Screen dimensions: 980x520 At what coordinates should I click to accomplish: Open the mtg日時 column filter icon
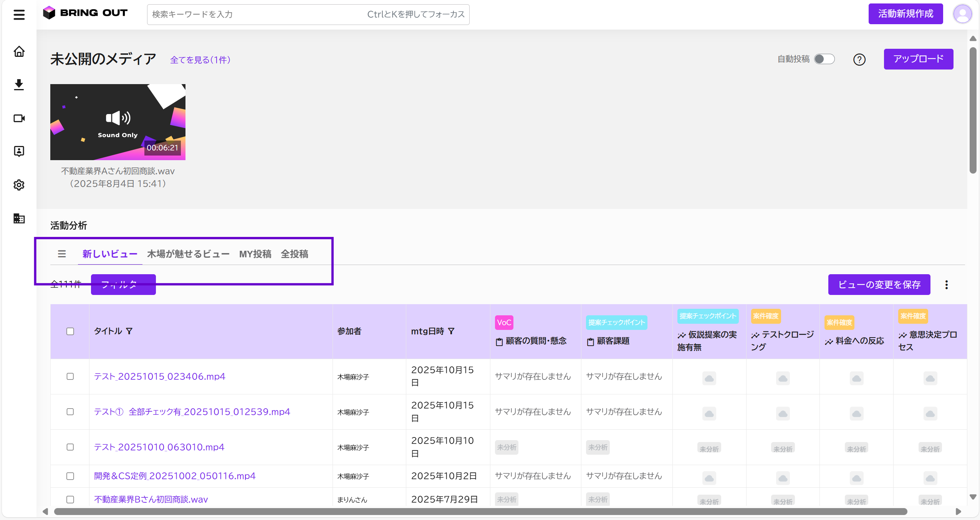click(x=451, y=331)
